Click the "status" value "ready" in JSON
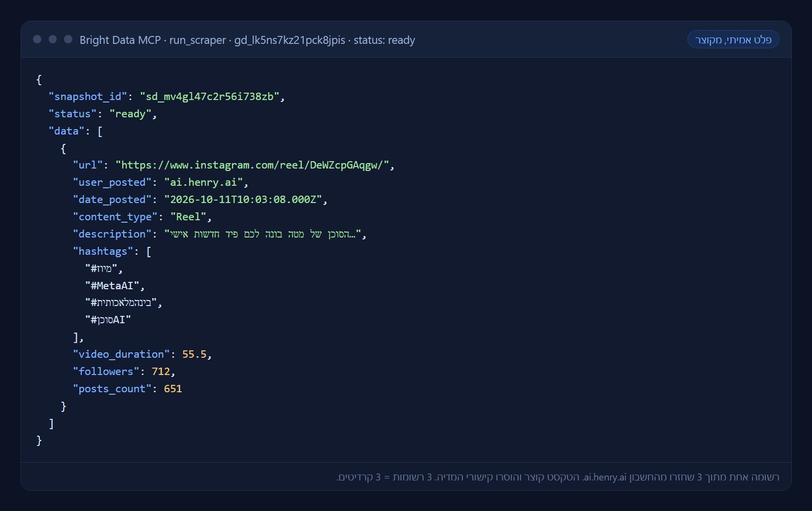This screenshot has width=812, height=511. 130,114
